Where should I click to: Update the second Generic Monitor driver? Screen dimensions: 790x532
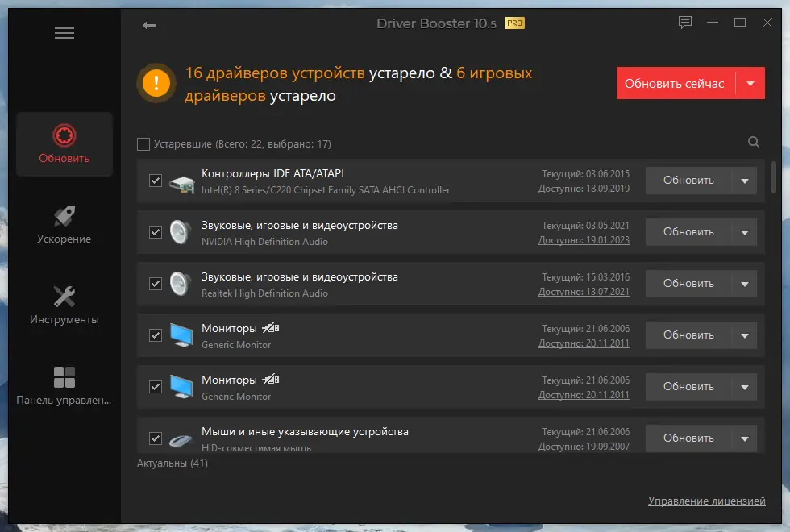click(x=688, y=387)
